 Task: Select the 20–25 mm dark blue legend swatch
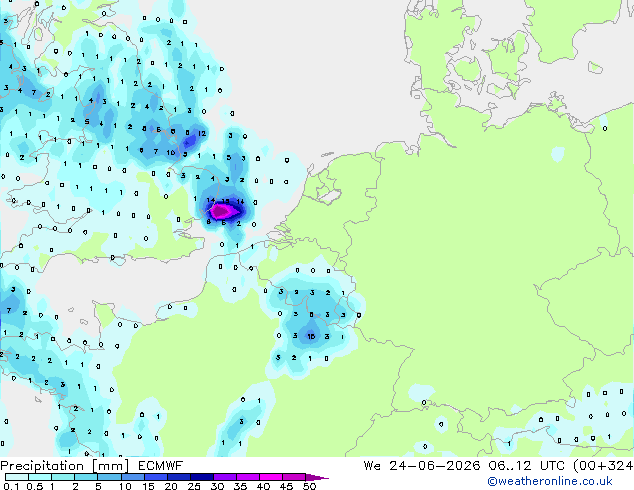[x=179, y=477]
